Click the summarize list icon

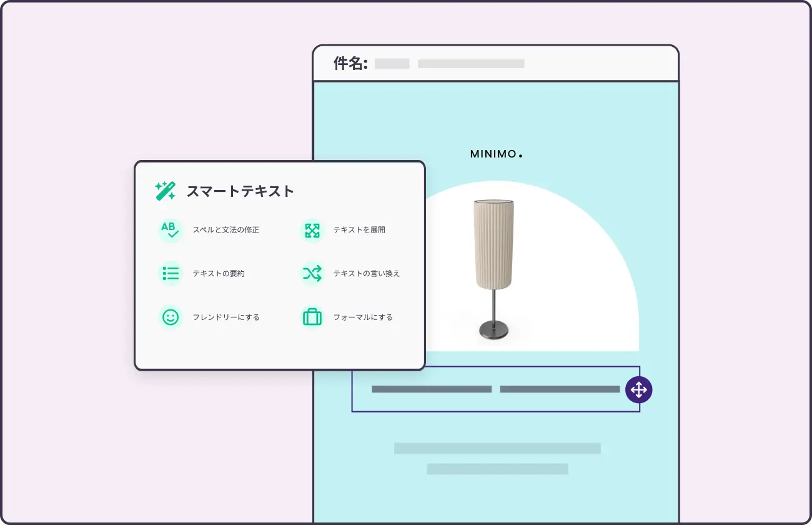170,273
